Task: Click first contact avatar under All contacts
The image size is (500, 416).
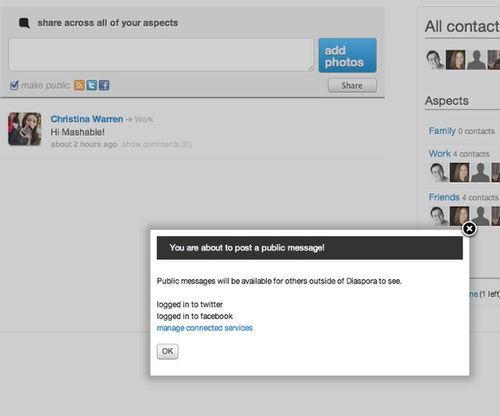Action: pos(435,60)
